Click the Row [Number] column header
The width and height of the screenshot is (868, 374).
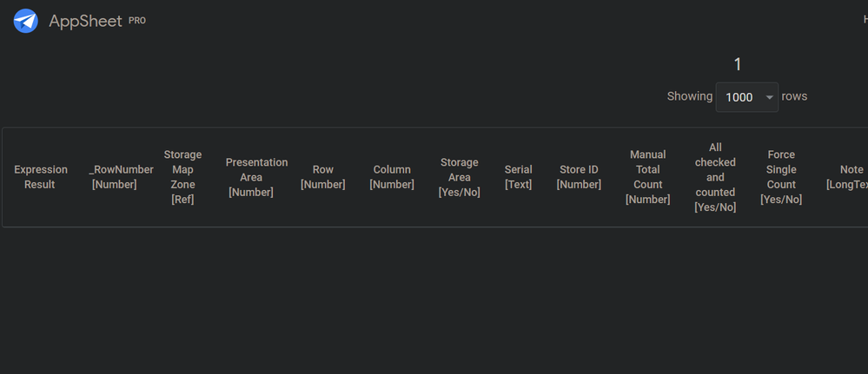click(322, 177)
